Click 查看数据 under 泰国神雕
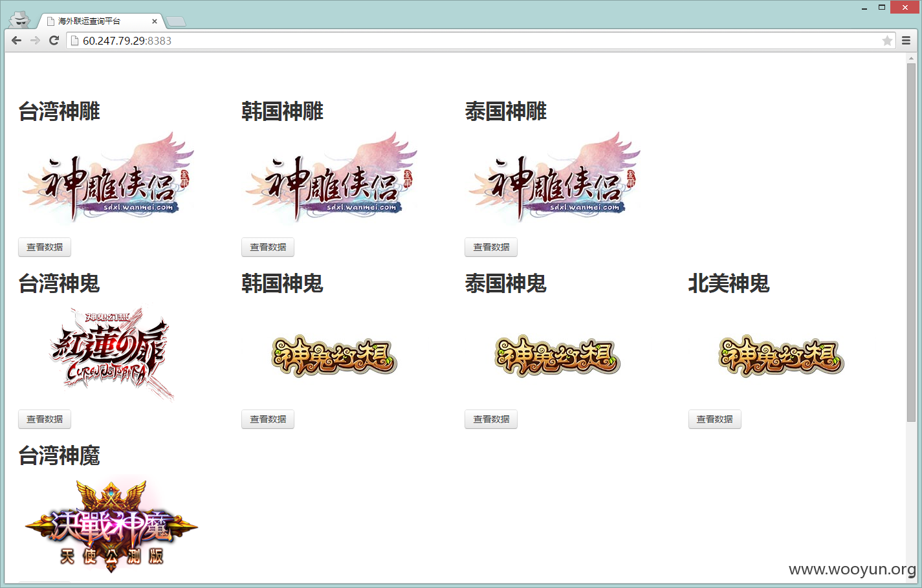922x588 pixels. coord(491,247)
